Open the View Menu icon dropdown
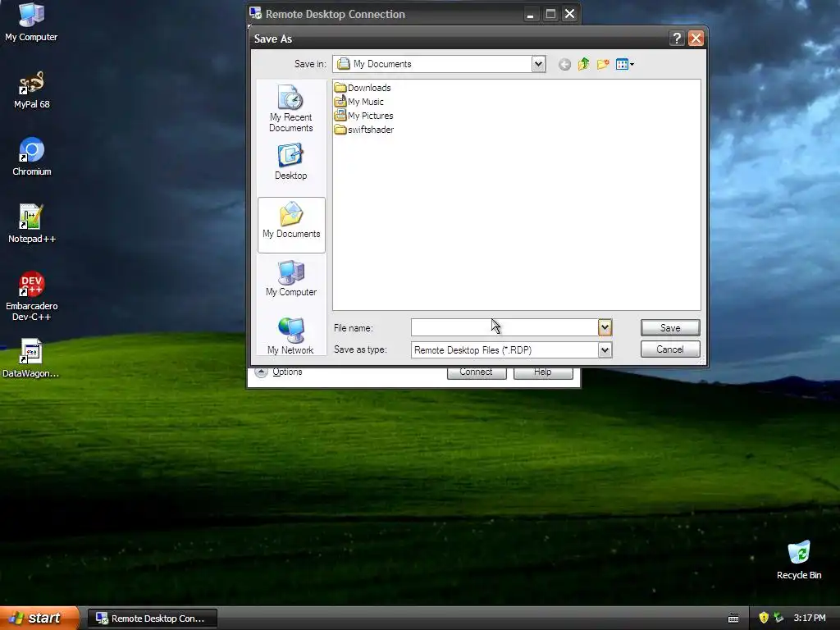Viewport: 840px width, 630px height. click(624, 64)
